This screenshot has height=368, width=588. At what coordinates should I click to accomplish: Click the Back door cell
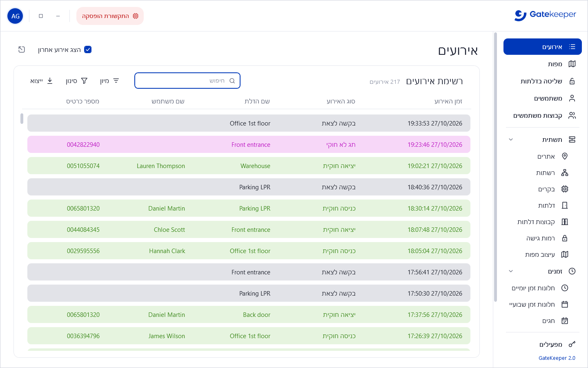coord(256,314)
